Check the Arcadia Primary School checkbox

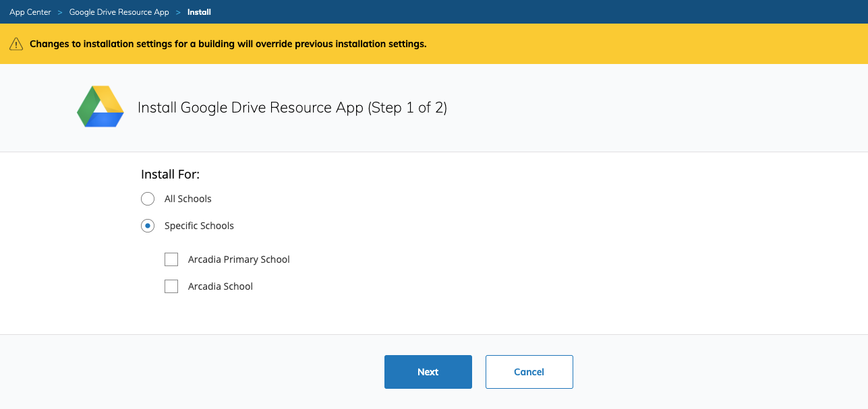(171, 259)
